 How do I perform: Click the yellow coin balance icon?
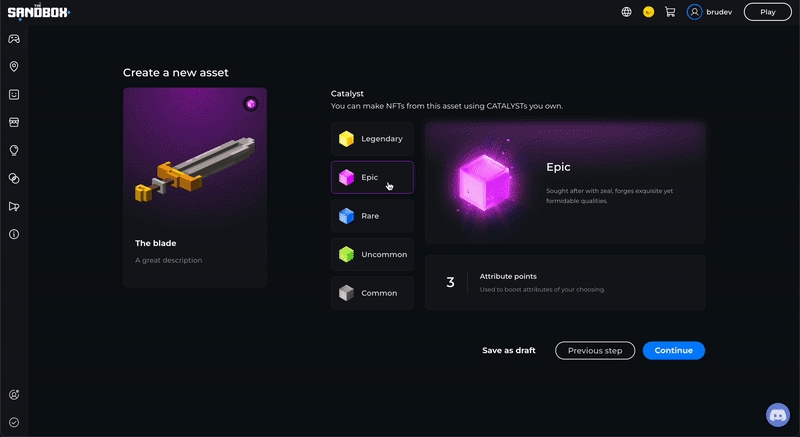(648, 12)
